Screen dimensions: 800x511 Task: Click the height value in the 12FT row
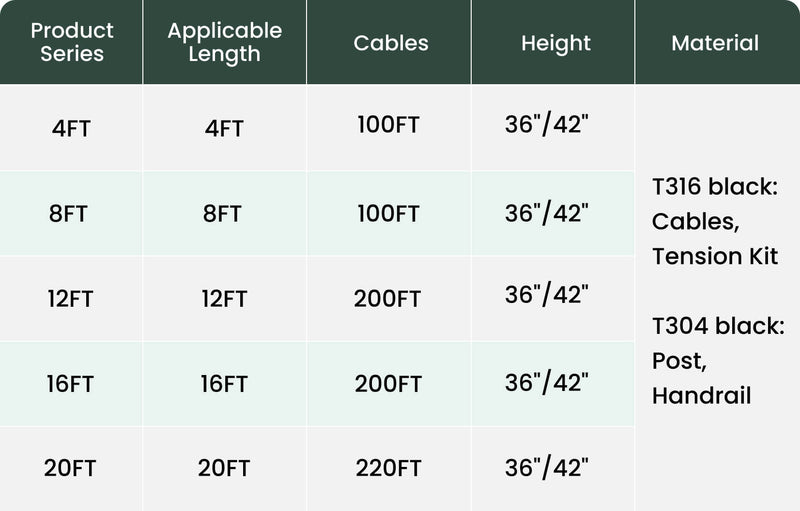tap(546, 296)
